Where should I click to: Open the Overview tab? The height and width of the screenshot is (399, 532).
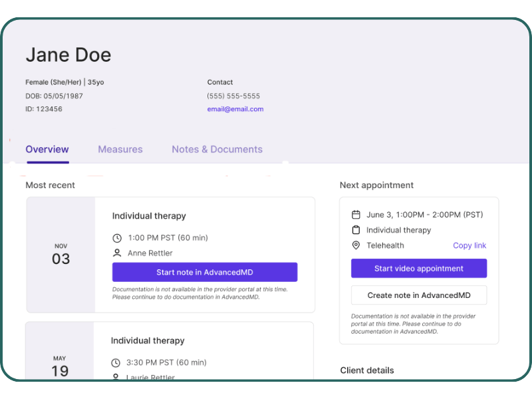pos(47,149)
